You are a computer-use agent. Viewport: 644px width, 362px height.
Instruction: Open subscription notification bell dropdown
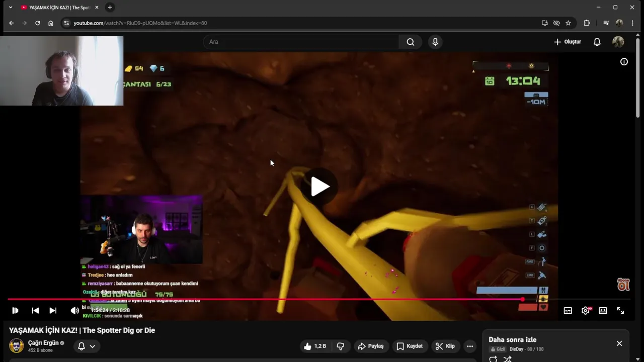[x=87, y=346]
